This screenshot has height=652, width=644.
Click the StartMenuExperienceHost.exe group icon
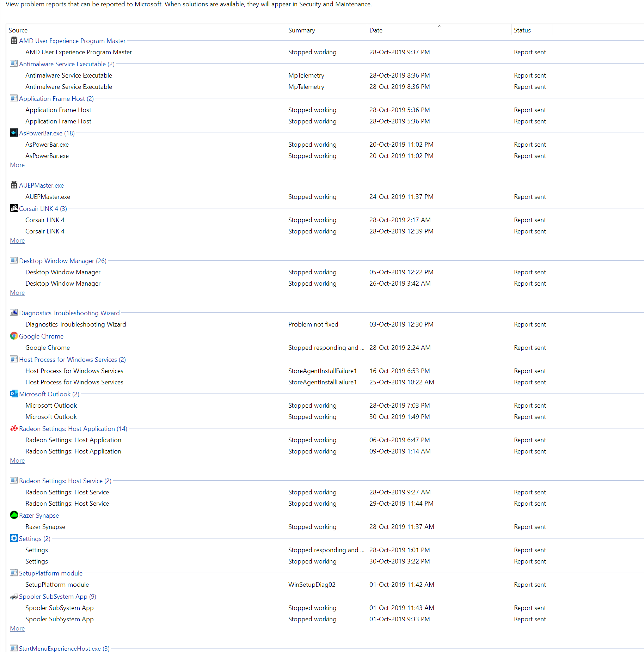coord(14,648)
